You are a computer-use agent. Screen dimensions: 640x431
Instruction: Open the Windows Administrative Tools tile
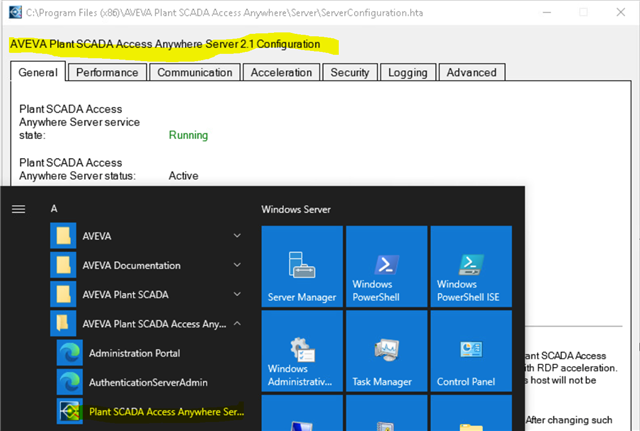pos(302,351)
